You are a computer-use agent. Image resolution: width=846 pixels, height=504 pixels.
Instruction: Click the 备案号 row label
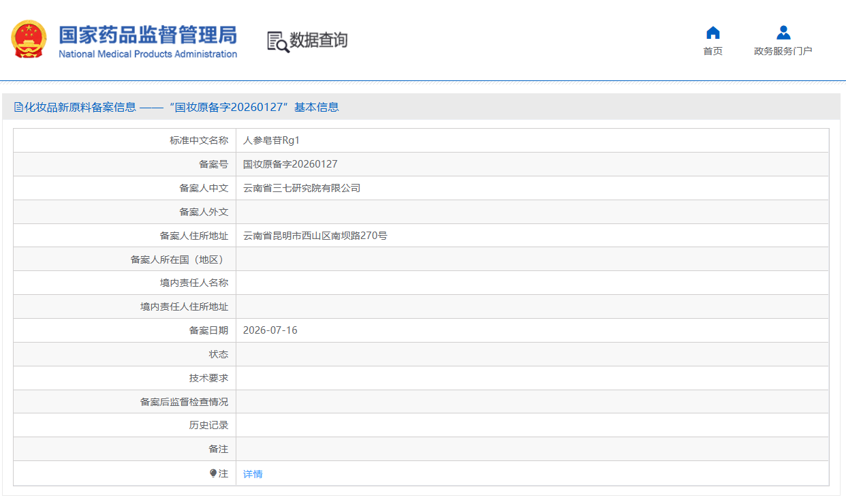click(213, 164)
